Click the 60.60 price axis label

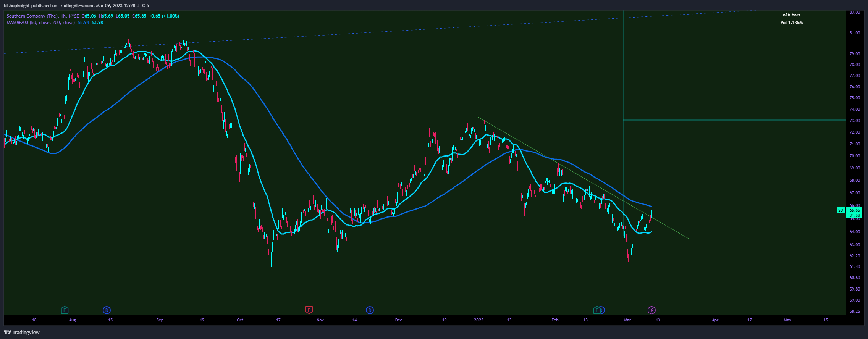855,278
